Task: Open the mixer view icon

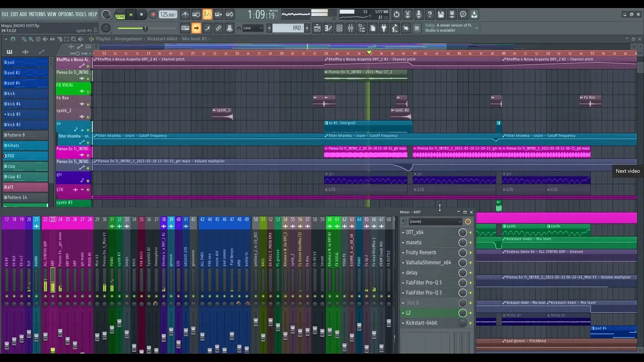Action: (351, 28)
